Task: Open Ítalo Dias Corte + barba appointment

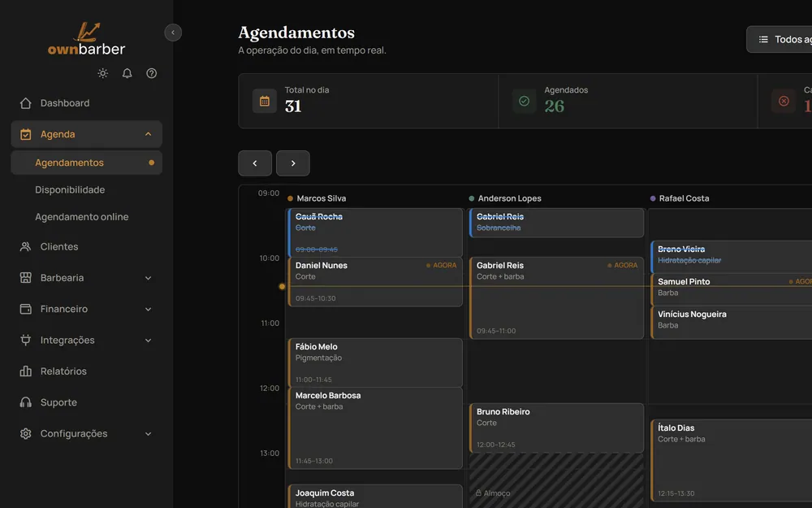Action: [732, 460]
